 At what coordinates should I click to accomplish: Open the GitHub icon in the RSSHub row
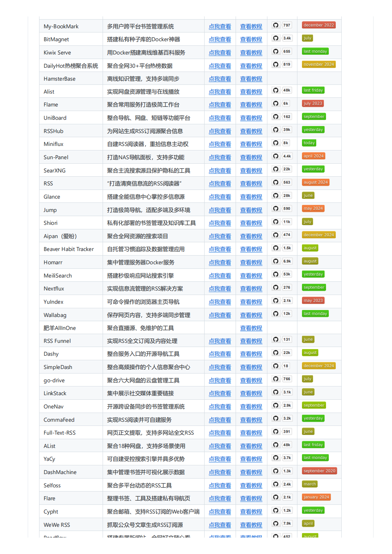[x=276, y=130]
